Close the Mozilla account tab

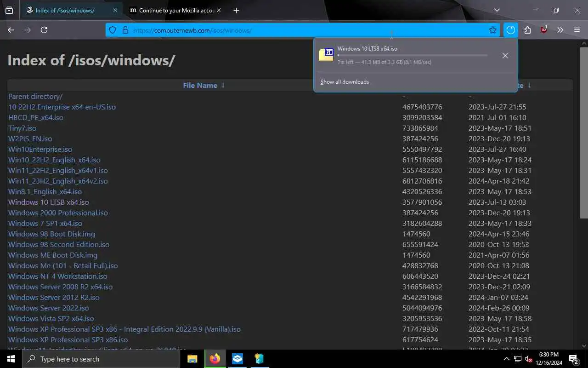pos(219,10)
